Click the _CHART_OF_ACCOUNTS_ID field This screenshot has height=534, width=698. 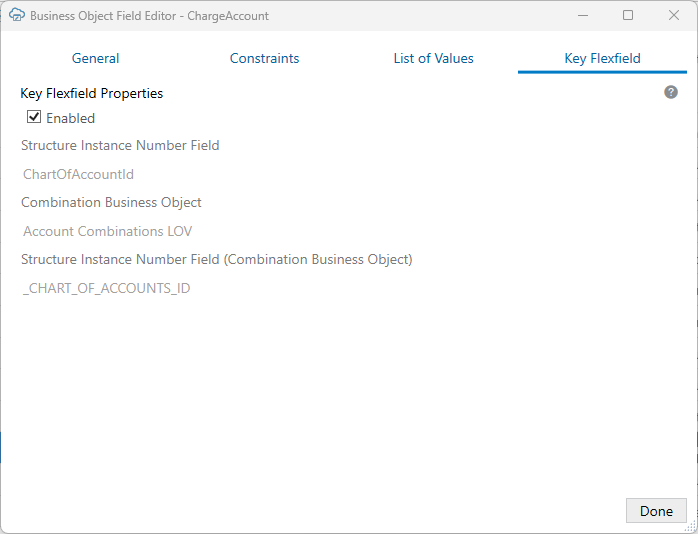tap(106, 288)
